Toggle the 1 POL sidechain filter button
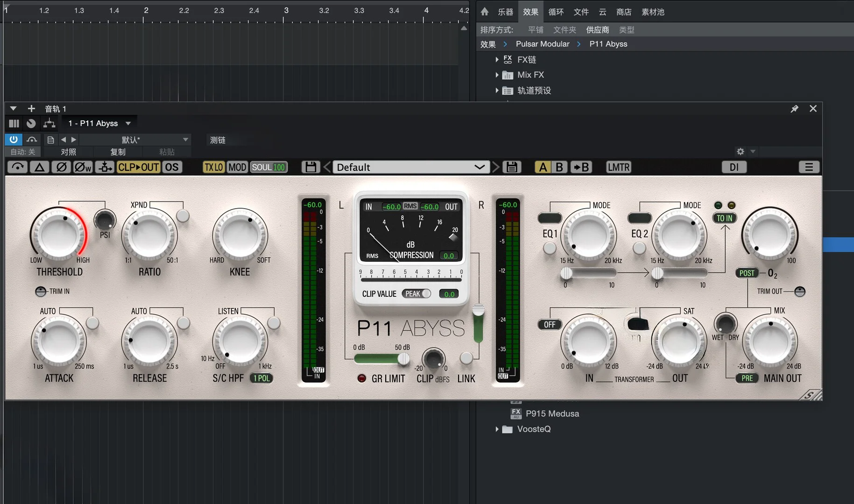 tap(261, 378)
